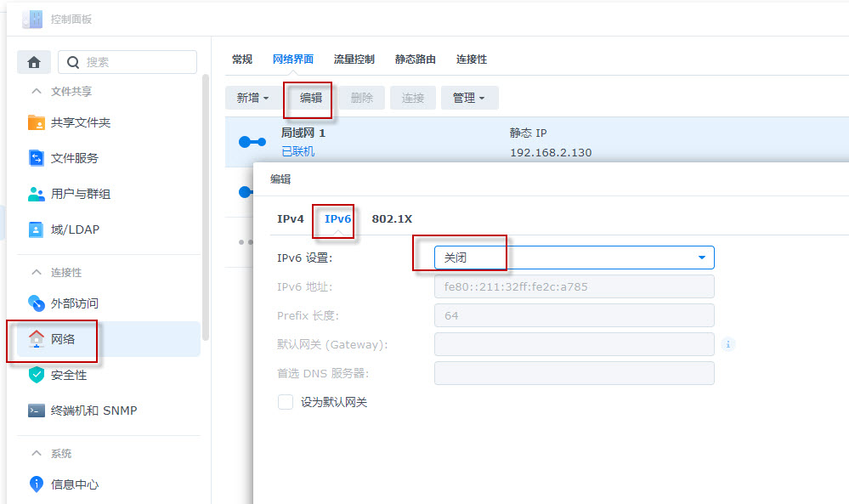Viewport: 849px width, 504px height.
Task: Collapse the 文件共享 section
Action: point(37,92)
